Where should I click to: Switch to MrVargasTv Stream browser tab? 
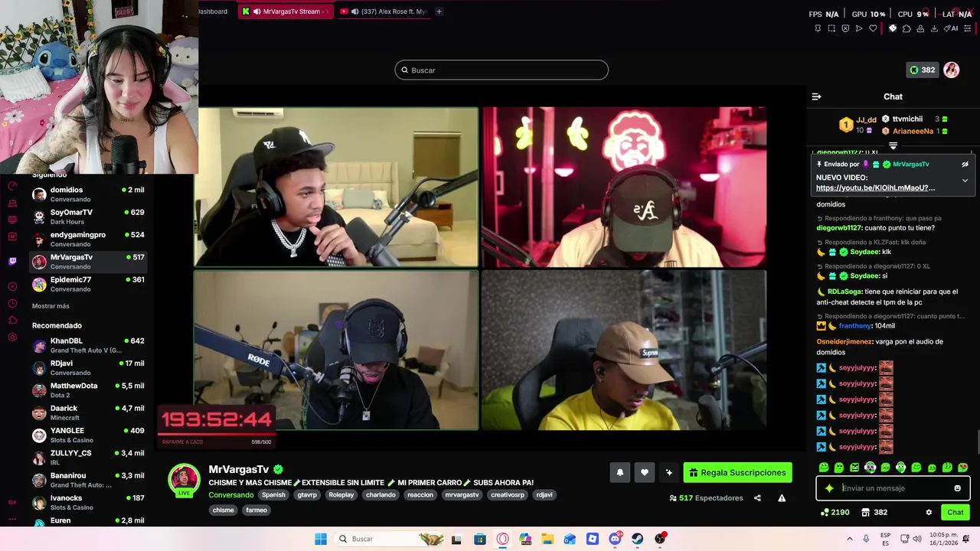point(285,11)
